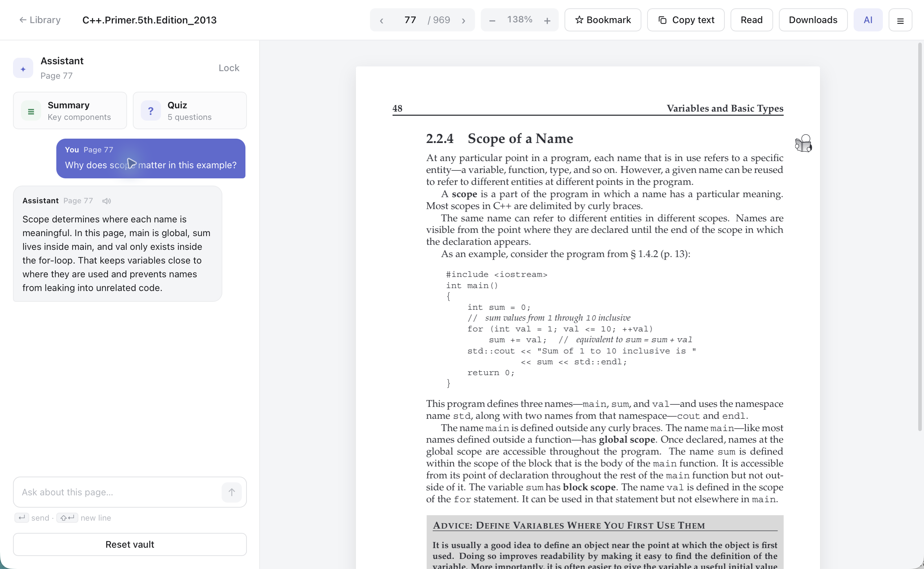This screenshot has width=924, height=569.
Task: Go to next page arrow
Action: pos(463,20)
